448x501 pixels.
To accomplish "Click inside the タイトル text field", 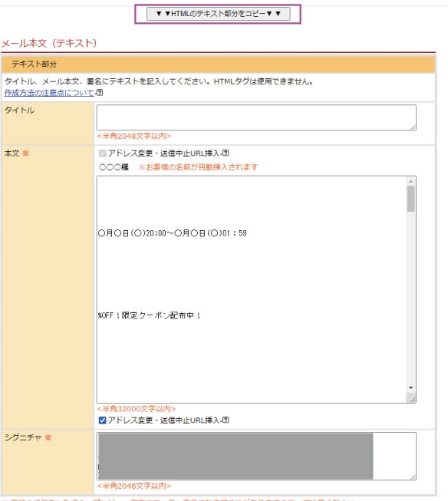I will pyautogui.click(x=256, y=117).
